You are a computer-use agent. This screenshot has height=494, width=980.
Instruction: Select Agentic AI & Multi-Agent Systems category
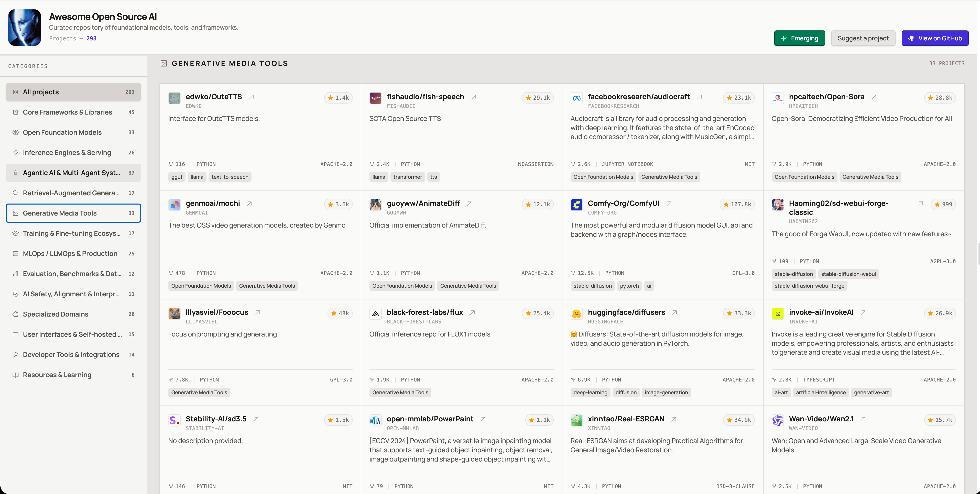tap(73, 173)
